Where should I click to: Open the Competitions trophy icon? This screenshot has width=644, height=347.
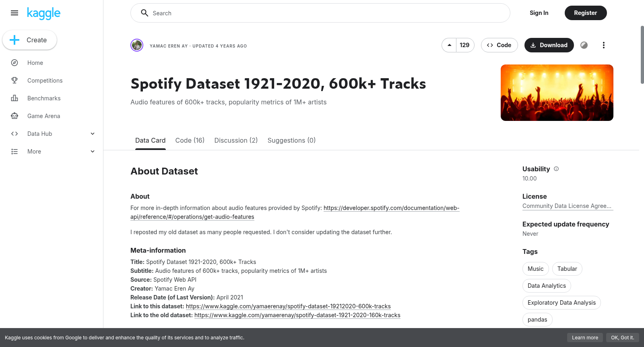point(14,81)
